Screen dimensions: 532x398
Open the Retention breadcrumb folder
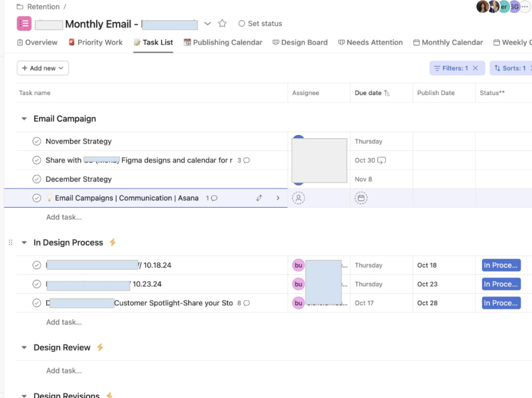pyautogui.click(x=38, y=7)
